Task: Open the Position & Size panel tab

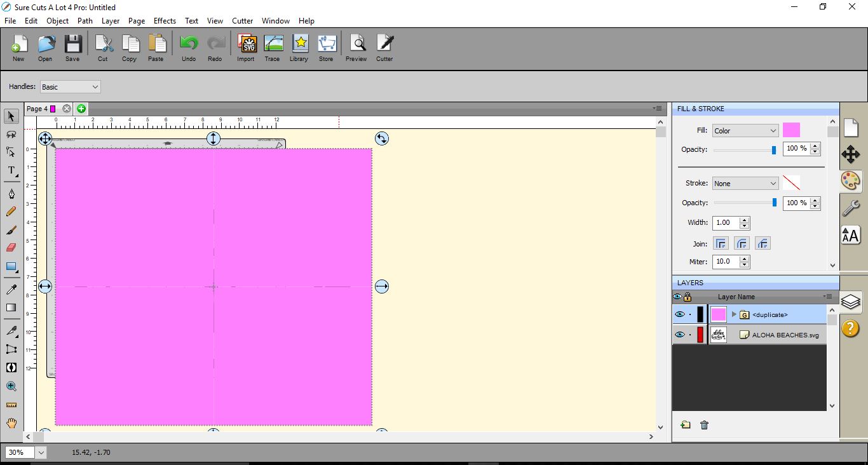Action: [851, 154]
